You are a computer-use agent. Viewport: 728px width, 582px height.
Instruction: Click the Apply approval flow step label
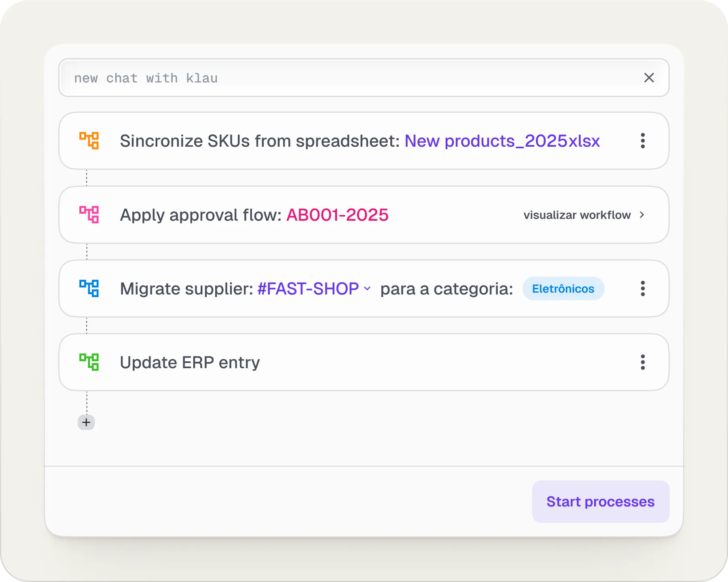(201, 215)
